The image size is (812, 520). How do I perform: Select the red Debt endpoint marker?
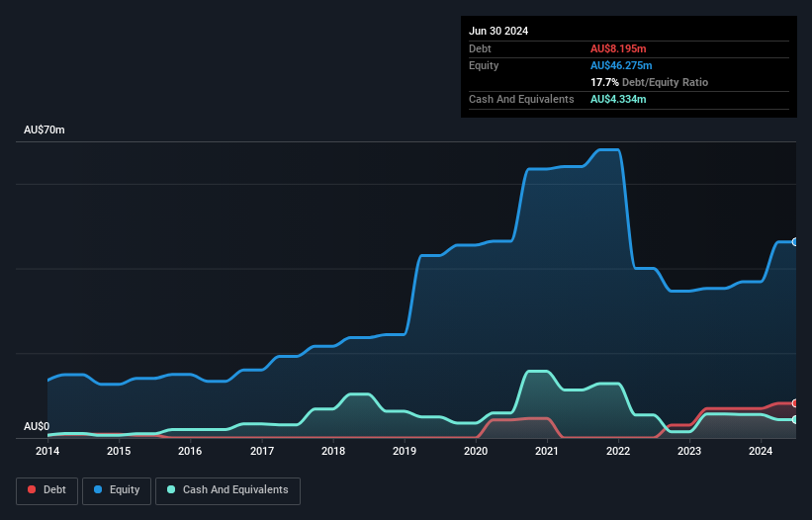pos(794,403)
